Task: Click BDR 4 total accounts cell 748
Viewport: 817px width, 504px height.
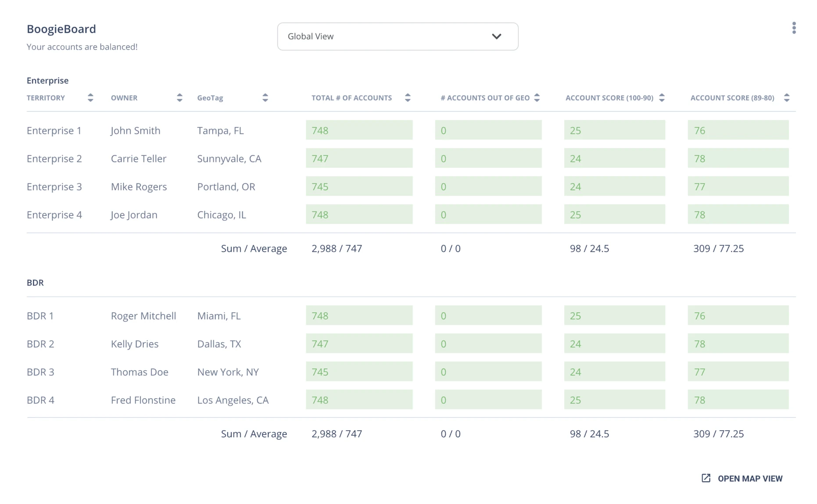Action: click(359, 399)
